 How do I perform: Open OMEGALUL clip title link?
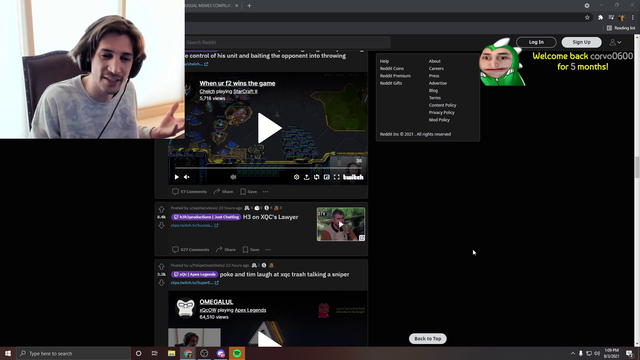click(216, 302)
